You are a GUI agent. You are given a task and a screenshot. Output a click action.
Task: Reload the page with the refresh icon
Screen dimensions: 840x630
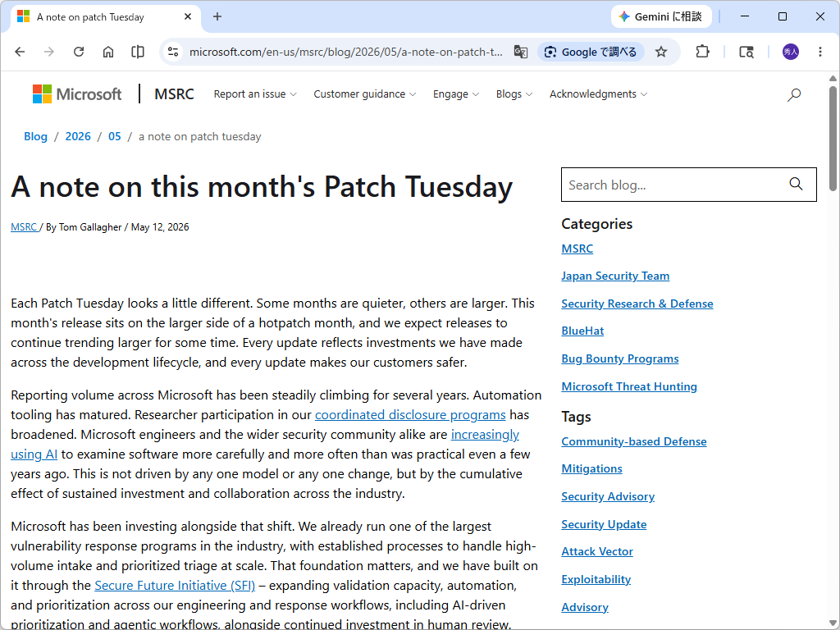[x=79, y=52]
